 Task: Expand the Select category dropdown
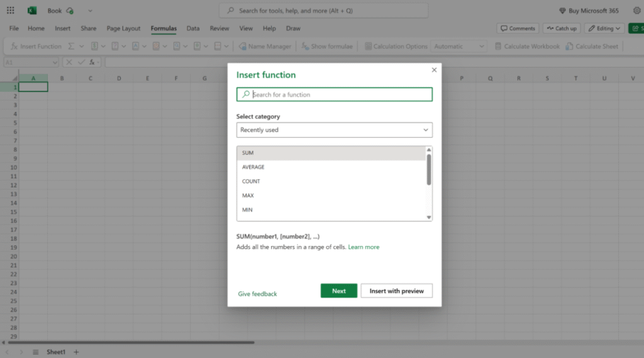(x=334, y=130)
